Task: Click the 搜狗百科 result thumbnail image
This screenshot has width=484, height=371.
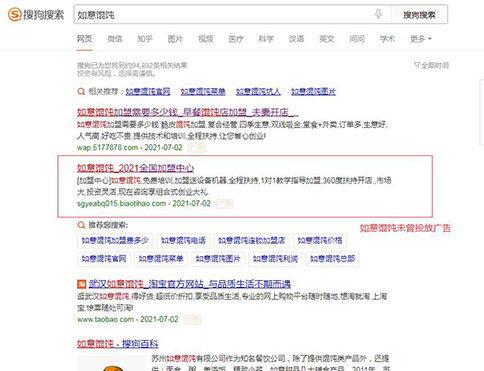Action: pos(111,363)
